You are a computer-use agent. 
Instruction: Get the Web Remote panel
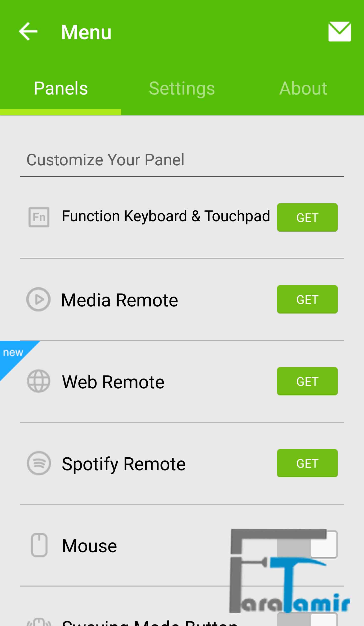tap(307, 381)
